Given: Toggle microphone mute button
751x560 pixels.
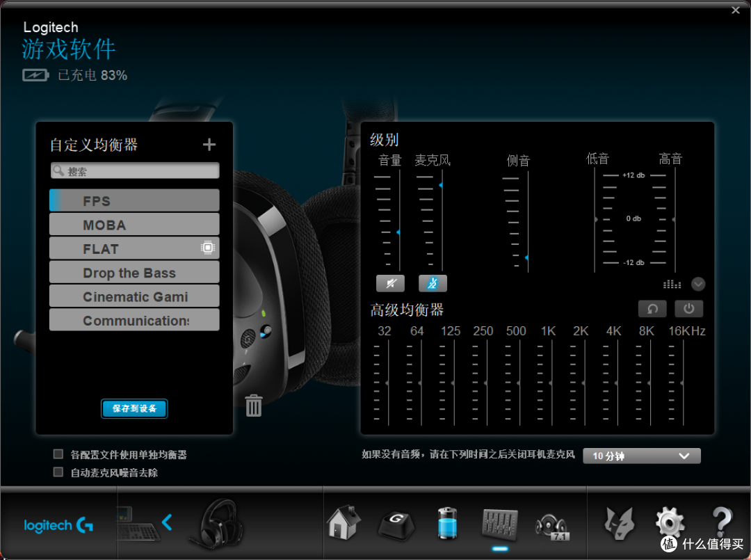Looking at the screenshot, I should pos(433,283).
